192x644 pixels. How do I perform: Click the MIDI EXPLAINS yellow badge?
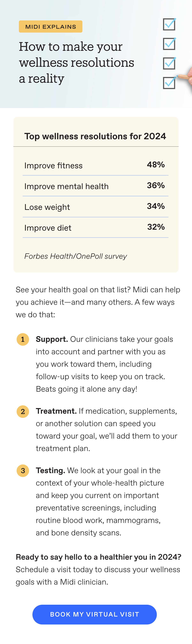[50, 27]
